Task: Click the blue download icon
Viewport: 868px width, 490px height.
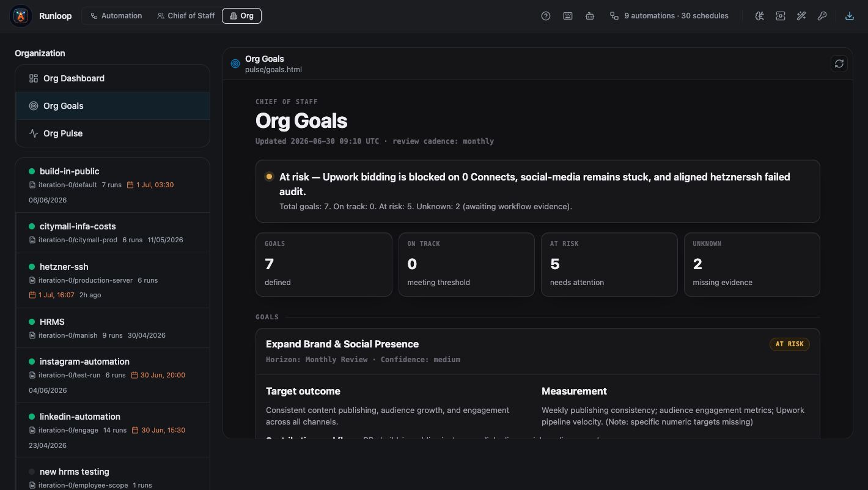Action: (850, 16)
